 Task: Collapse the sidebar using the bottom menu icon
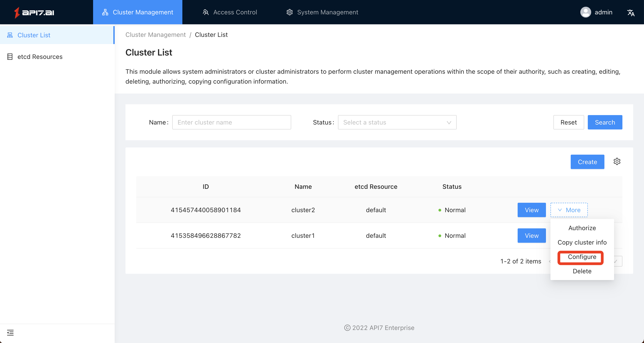(10, 332)
